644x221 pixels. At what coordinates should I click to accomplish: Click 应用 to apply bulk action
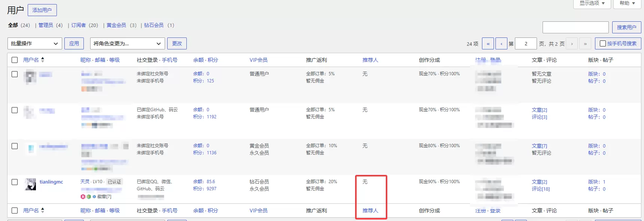(74, 43)
